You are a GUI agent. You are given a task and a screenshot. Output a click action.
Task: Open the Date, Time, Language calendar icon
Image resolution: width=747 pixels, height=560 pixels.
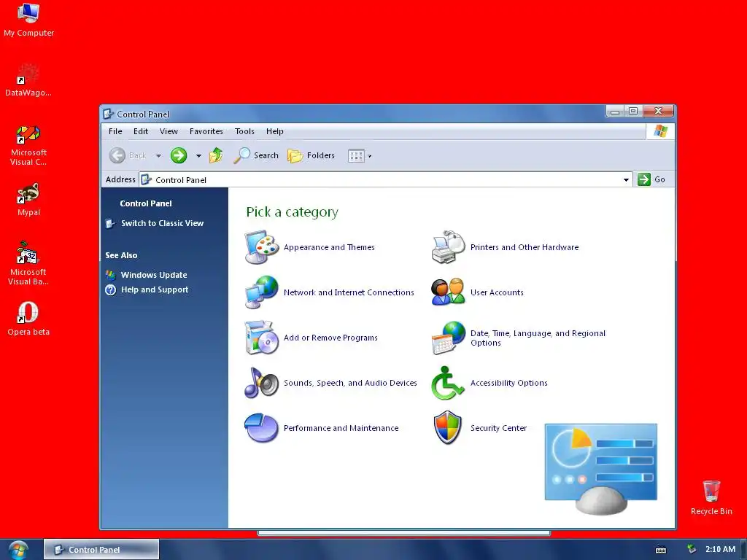449,338
